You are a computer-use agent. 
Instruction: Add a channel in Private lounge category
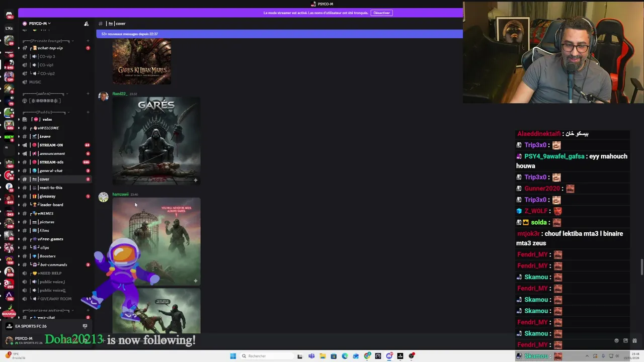[x=88, y=41]
